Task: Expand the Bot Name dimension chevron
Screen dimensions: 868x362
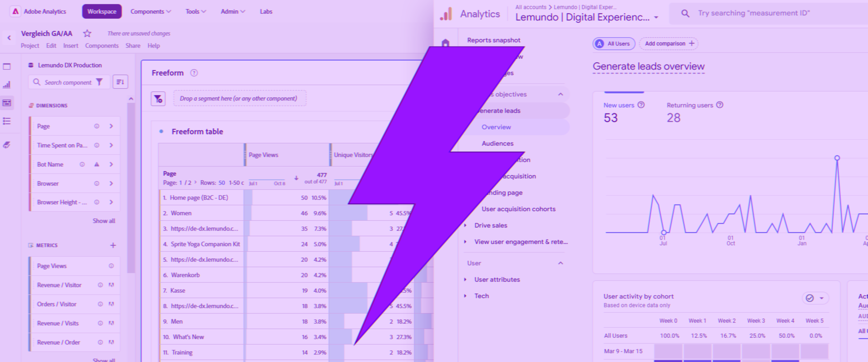Action: (111, 165)
